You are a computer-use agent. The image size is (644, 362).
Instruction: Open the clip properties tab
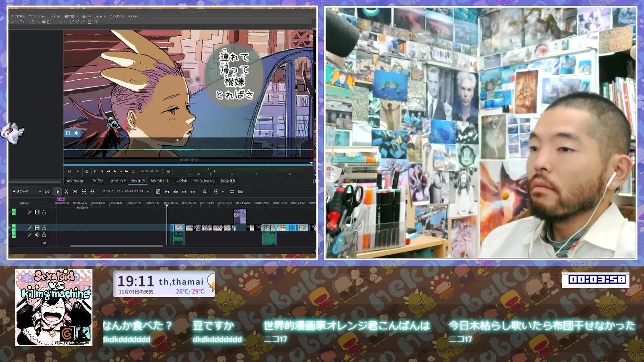click(x=204, y=181)
